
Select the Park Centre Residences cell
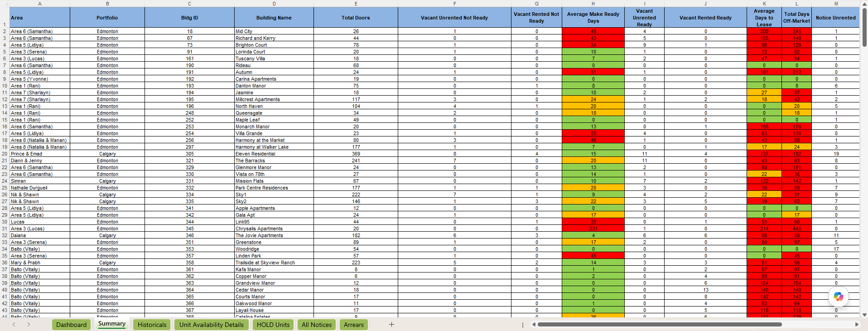[x=274, y=188]
